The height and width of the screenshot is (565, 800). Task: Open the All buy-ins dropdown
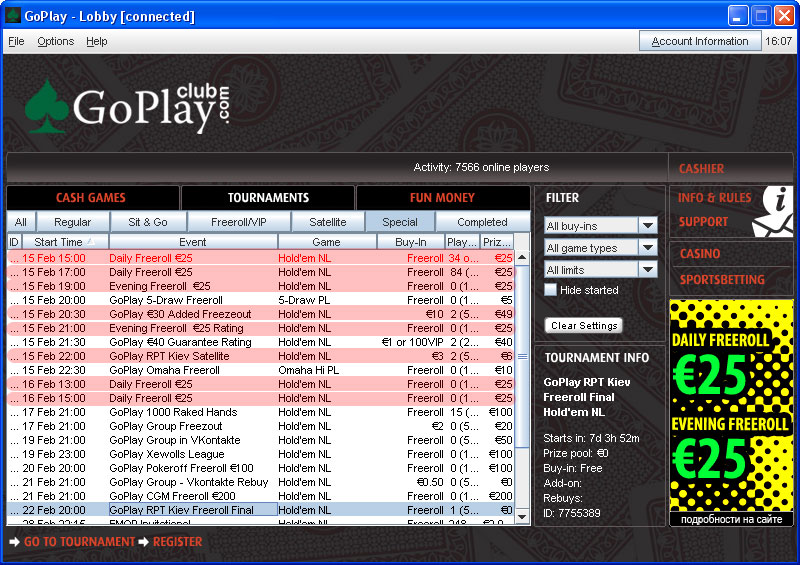coord(601,226)
